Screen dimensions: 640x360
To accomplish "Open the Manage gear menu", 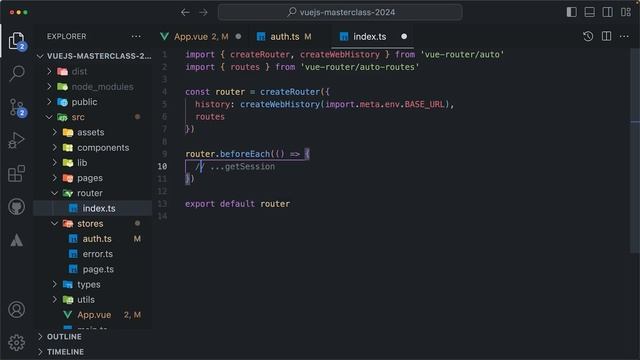I will coord(17,342).
